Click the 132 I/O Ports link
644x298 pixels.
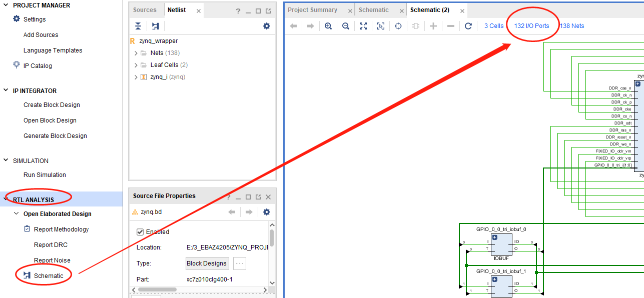(x=531, y=26)
